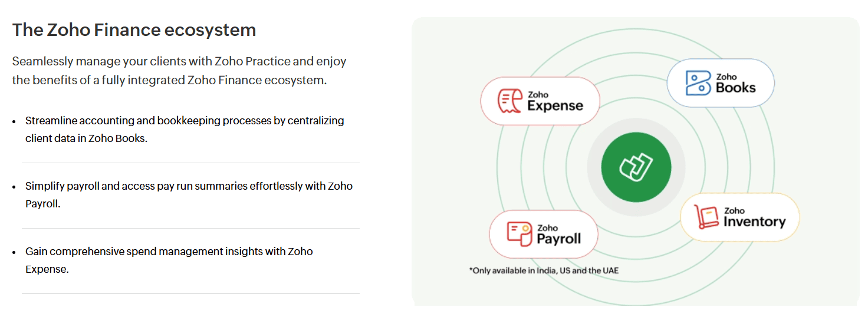Screen dimensions: 868x314
Task: Click the green Zoho Practice center icon
Action: [x=636, y=167]
